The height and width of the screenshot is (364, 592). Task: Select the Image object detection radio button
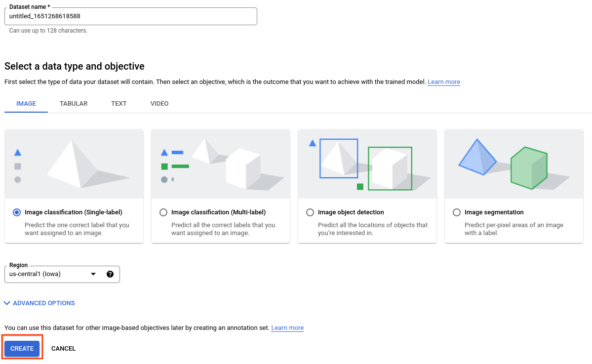pos(310,212)
